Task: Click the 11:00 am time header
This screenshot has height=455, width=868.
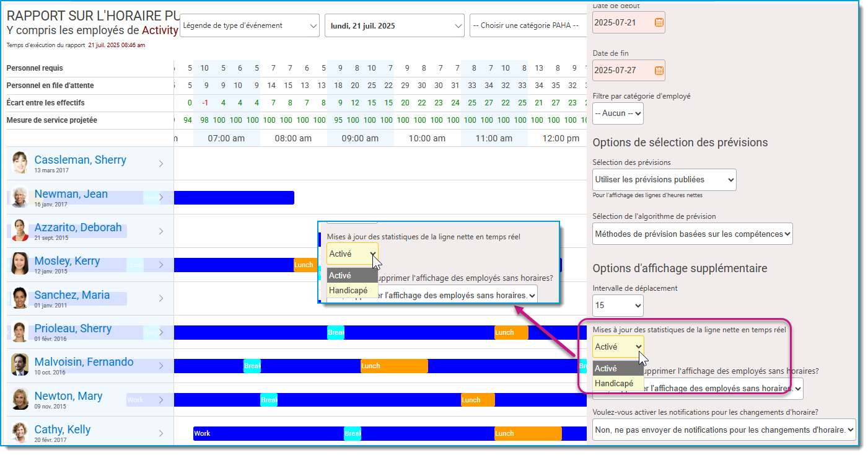Action: click(494, 138)
